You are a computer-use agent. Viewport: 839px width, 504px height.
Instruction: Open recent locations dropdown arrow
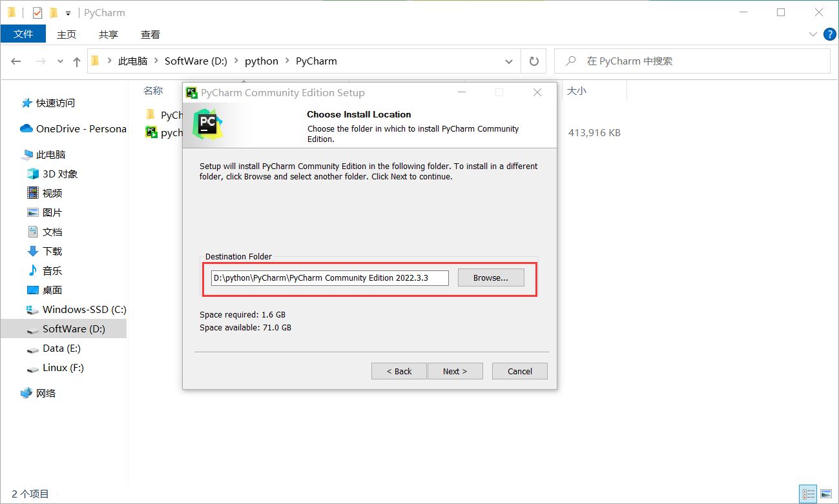tap(61, 61)
